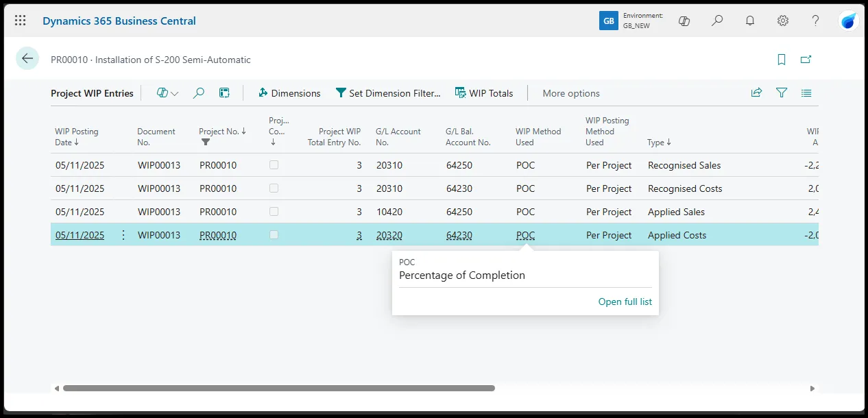Click the Percentage of Completion popup text
Image resolution: width=868 pixels, height=418 pixels.
[x=462, y=275]
